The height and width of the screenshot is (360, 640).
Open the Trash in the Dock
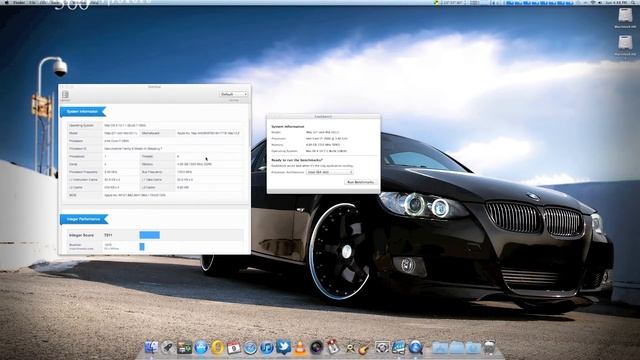point(489,347)
